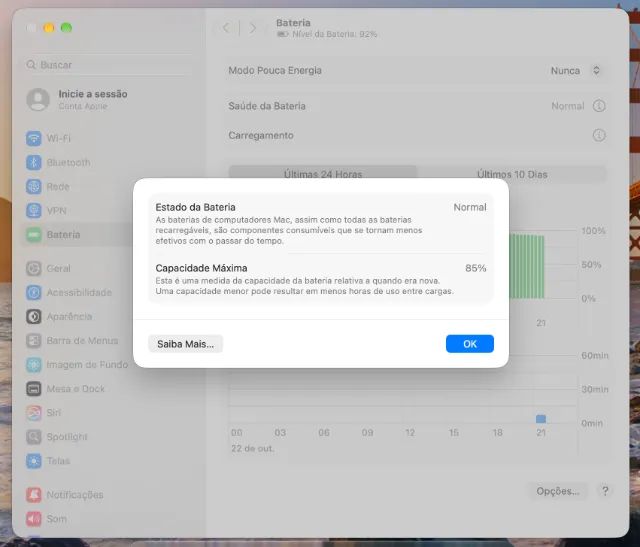Switch to the Últimas 24 Horas tab
The width and height of the screenshot is (640, 547).
[x=323, y=174]
